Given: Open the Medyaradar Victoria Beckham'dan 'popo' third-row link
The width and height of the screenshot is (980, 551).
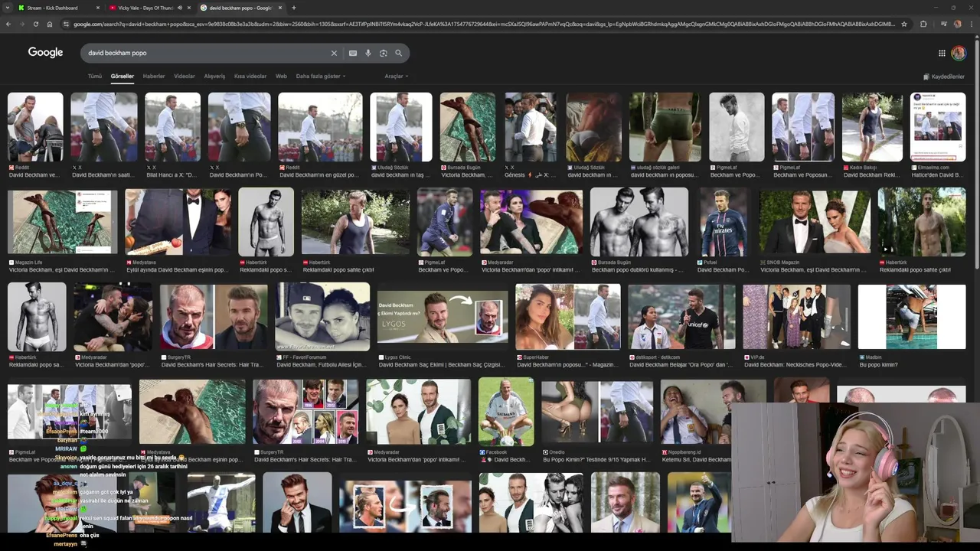Looking at the screenshot, I should coord(112,364).
